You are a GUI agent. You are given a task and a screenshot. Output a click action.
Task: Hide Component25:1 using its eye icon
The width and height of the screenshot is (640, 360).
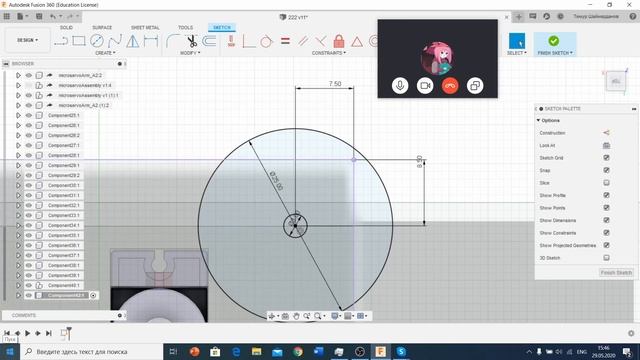point(29,116)
